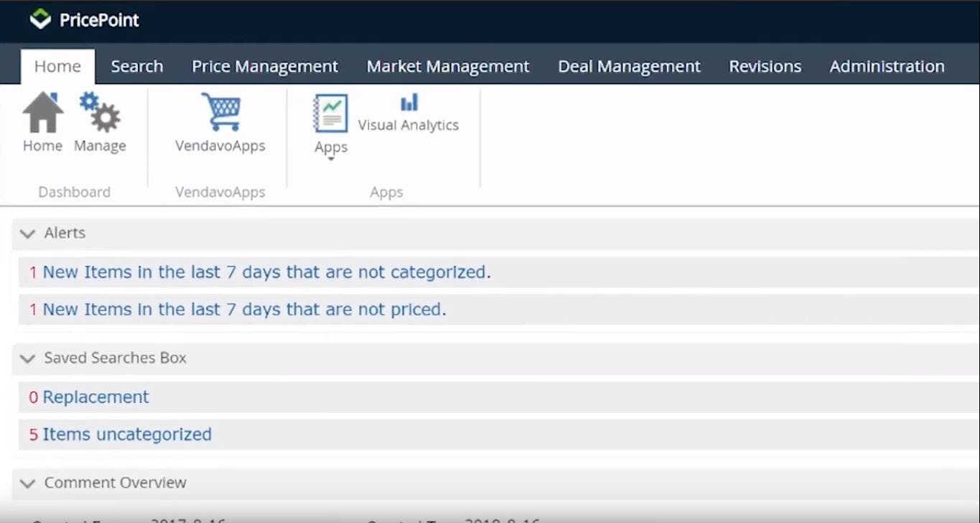
Task: Go to the Administration tab
Action: [887, 65]
